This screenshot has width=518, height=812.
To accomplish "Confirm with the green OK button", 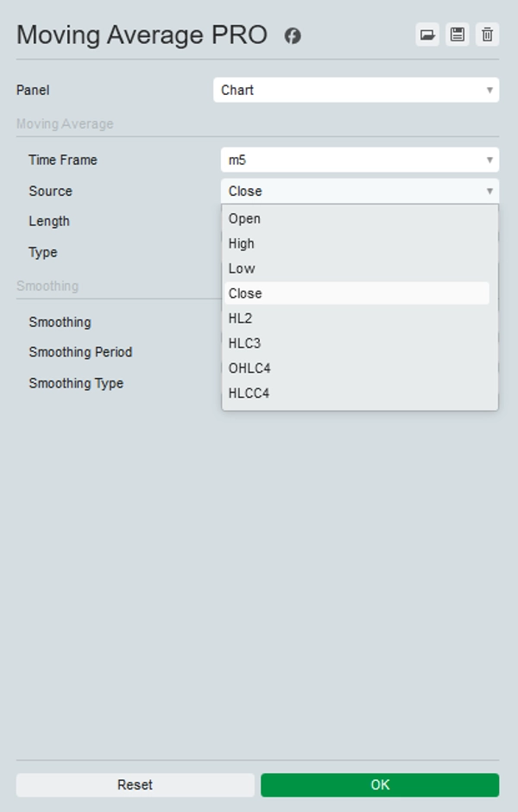I will [380, 784].
